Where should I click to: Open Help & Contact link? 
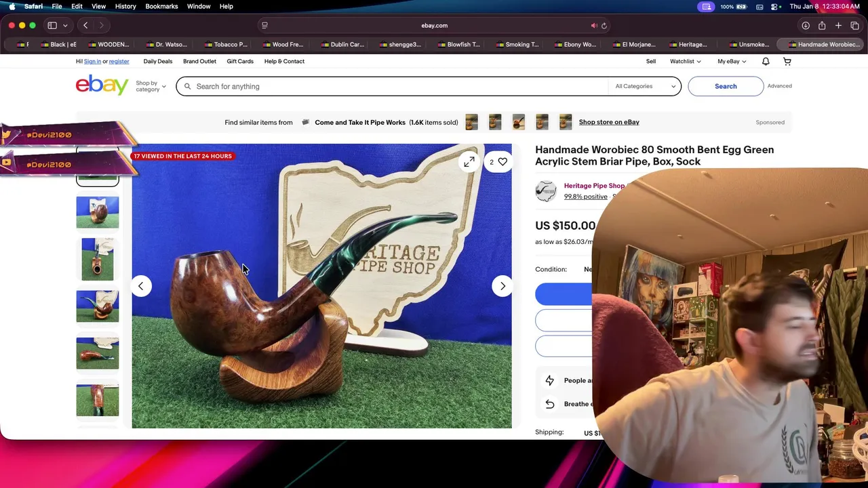[284, 62]
